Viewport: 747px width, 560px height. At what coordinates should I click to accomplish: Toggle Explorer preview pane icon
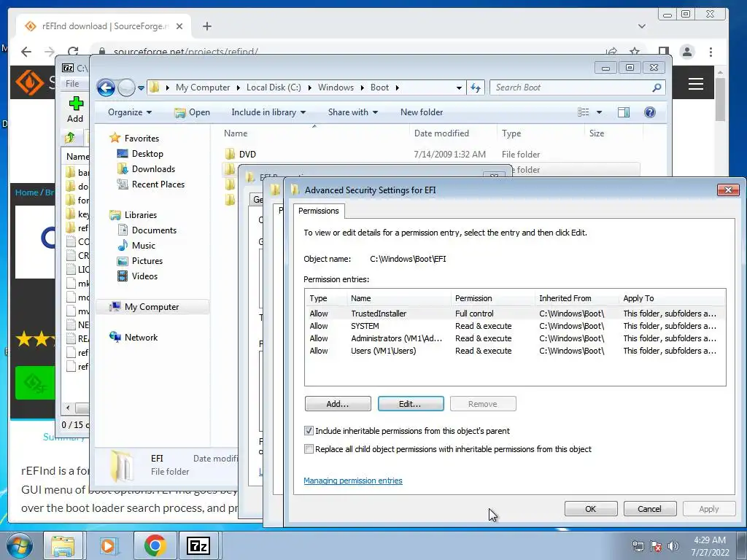[624, 112]
